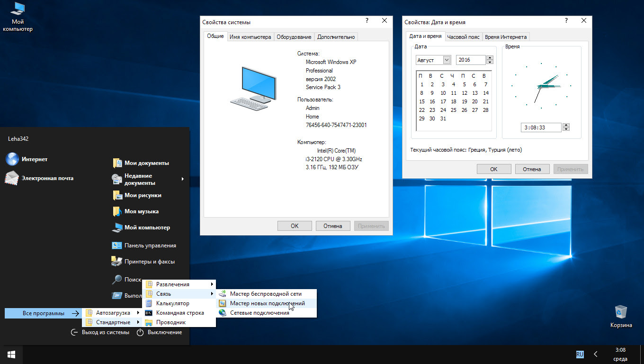Click the Электронная почта envelope icon

click(x=12, y=178)
